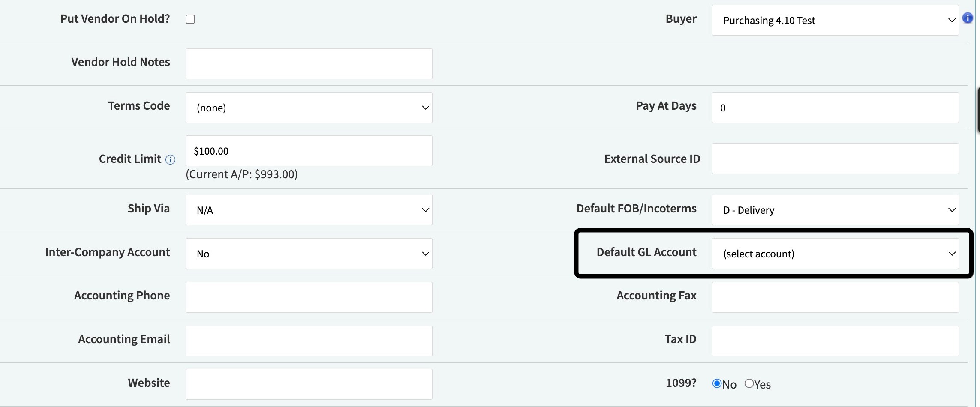This screenshot has width=980, height=407.
Task: Select the 1099 No radio button
Action: point(717,383)
